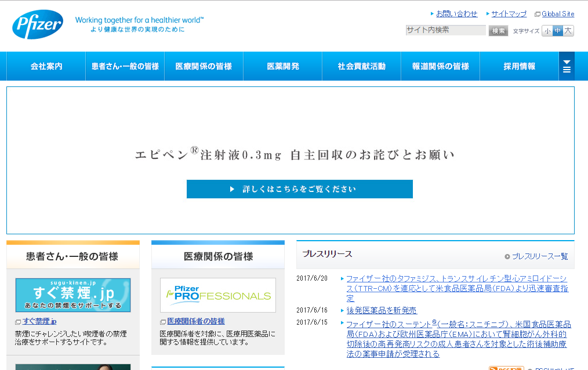Open the プレスリリース一覧 list link
The height and width of the screenshot is (370, 588).
540,256
